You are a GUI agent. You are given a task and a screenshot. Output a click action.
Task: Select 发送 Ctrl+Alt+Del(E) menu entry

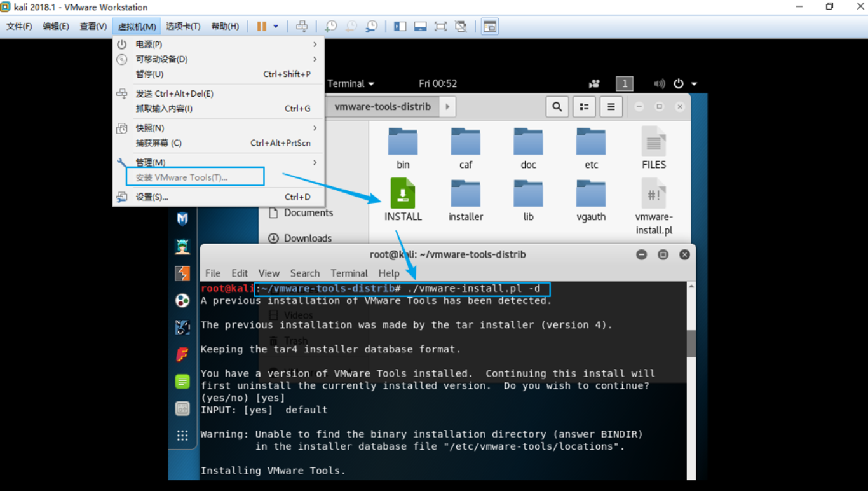[219, 93]
